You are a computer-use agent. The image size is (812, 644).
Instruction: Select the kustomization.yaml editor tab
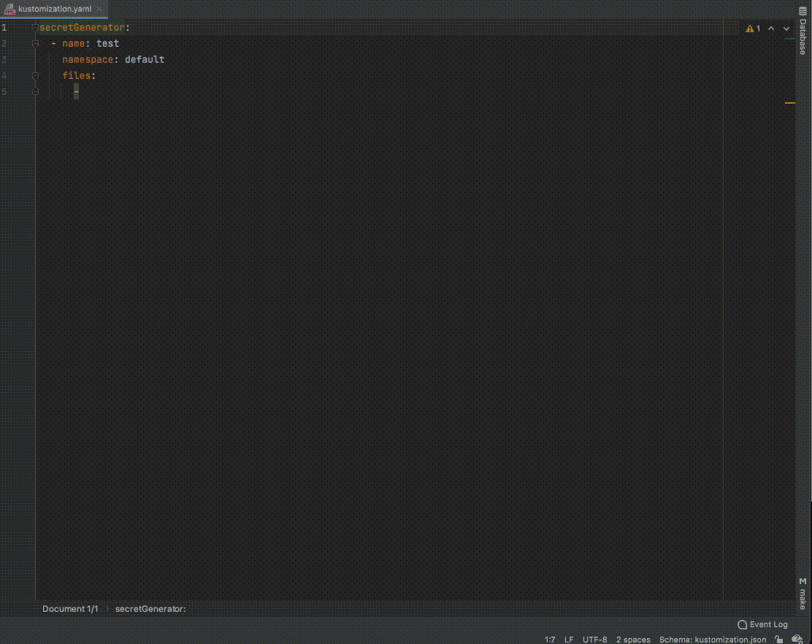[54, 9]
